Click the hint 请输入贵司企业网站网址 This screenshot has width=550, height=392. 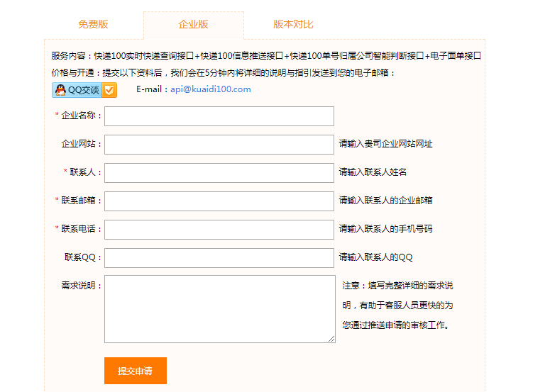tap(385, 144)
